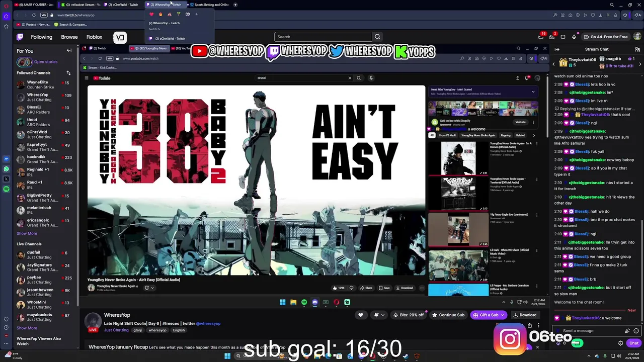Open the stream more options menu
The image size is (644, 362).
coord(538,325)
